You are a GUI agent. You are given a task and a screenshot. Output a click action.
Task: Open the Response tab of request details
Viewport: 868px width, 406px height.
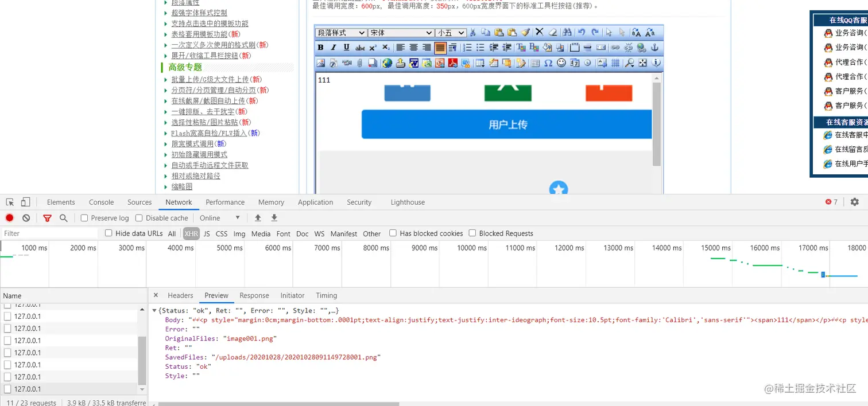point(254,295)
